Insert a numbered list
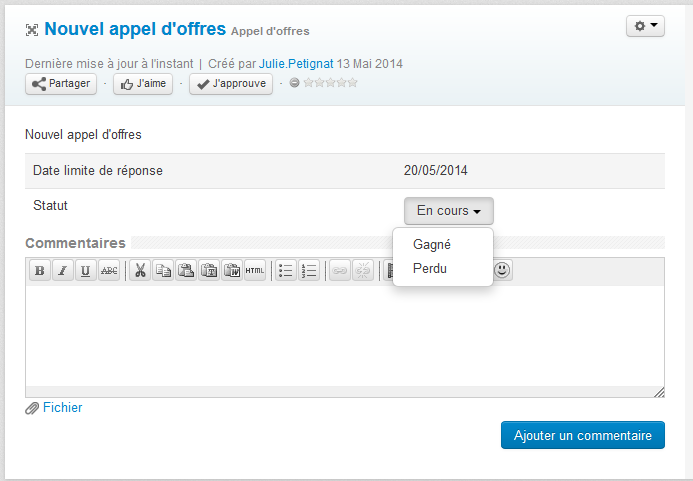Screen dimensions: 693x481 click(x=309, y=271)
